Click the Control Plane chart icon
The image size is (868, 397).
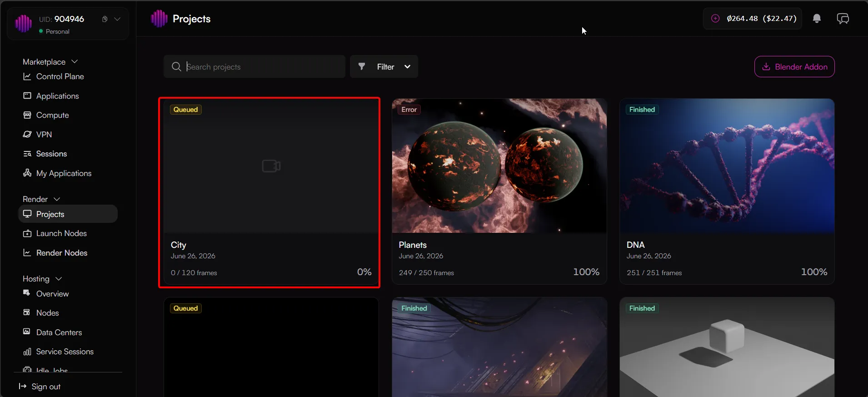[27, 76]
